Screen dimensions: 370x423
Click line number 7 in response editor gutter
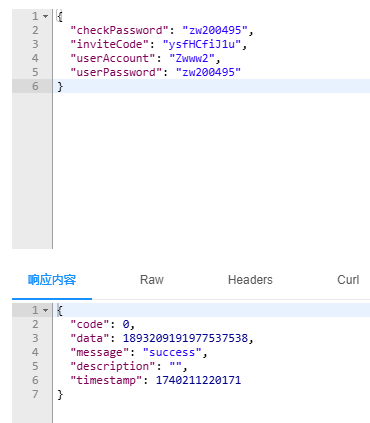tap(35, 394)
